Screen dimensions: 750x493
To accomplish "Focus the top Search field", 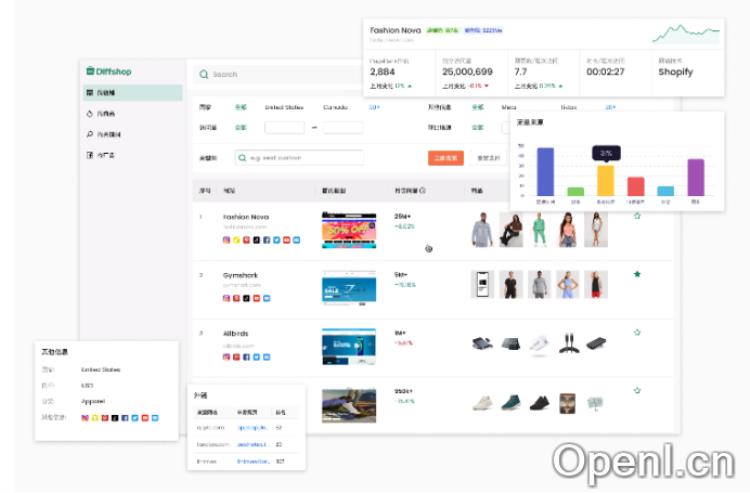I will [277, 75].
